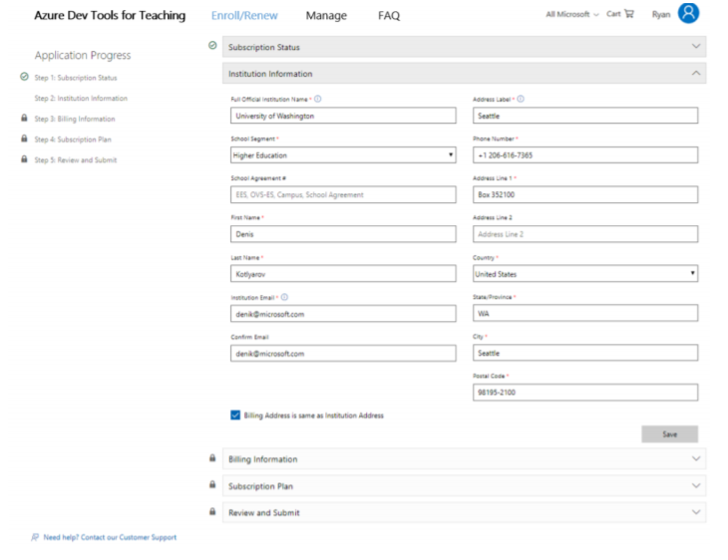
Task: Click info icon beside Institution Email
Action: (x=284, y=297)
